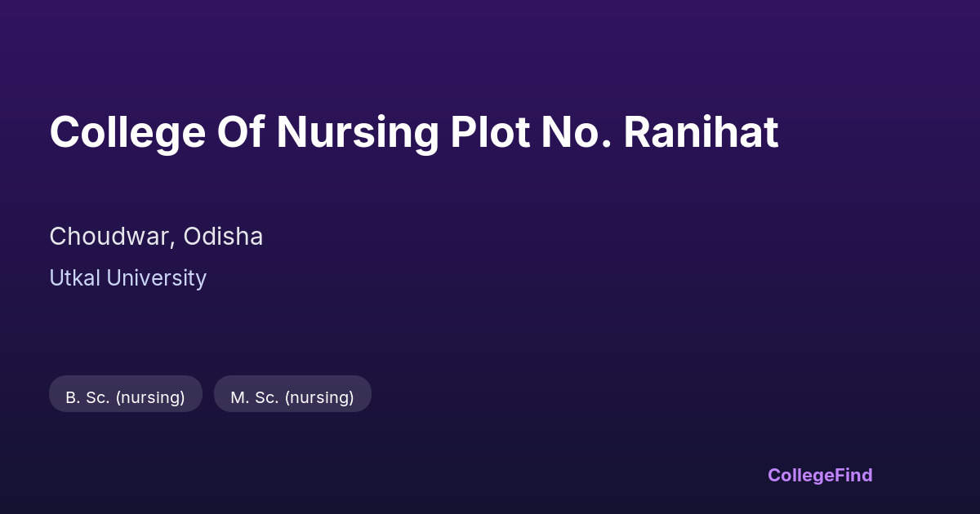Select the M. Sc. (nursing) course tag

pos(292,397)
